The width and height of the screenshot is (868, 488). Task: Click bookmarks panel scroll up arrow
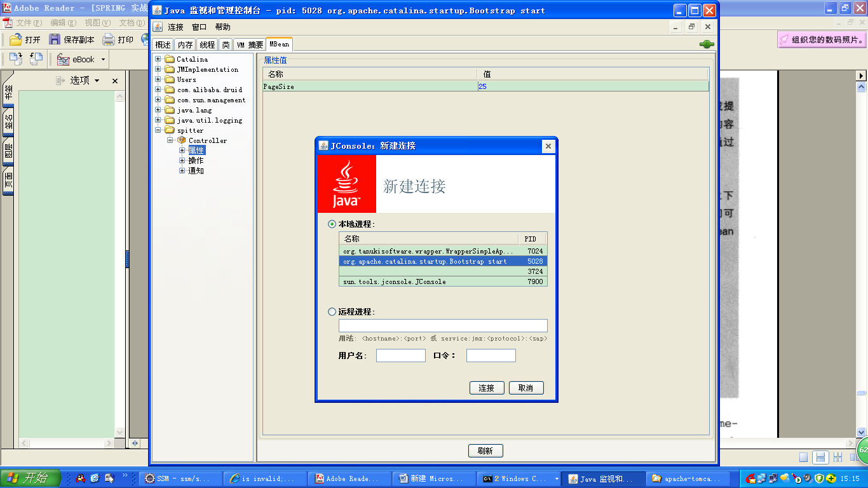pyautogui.click(x=119, y=95)
